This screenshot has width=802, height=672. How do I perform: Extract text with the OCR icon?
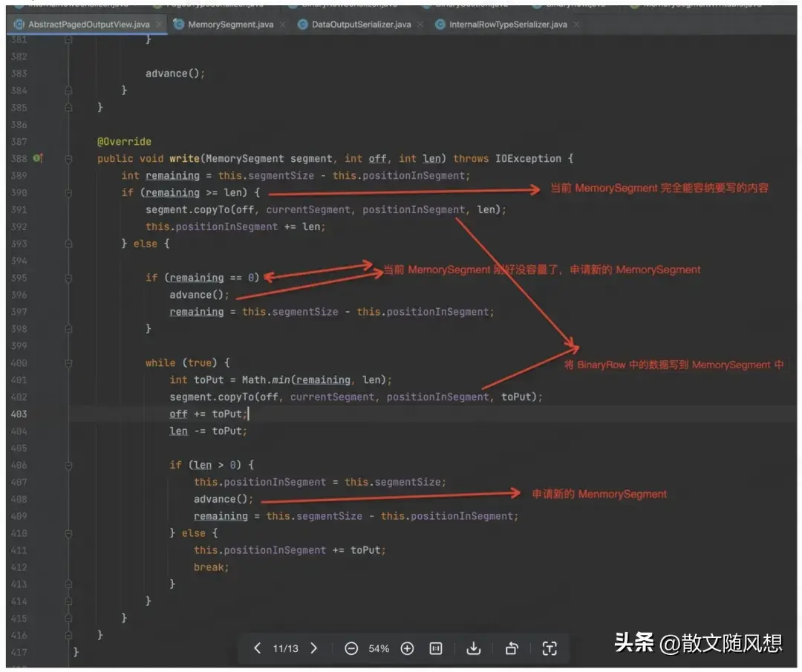click(550, 648)
